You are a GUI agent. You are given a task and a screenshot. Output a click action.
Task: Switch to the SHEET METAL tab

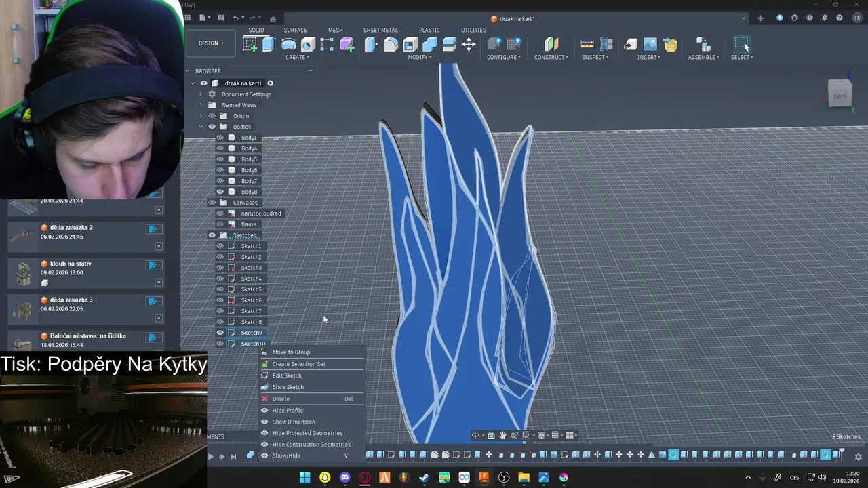coord(380,30)
